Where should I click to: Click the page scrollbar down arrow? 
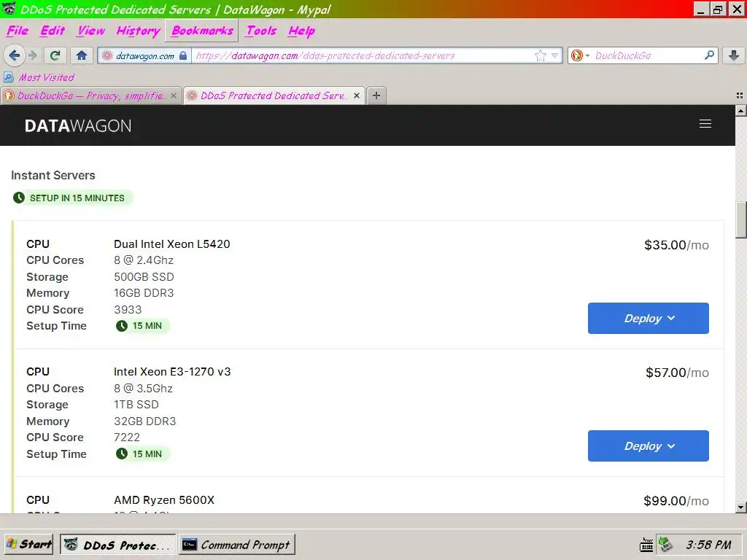[x=741, y=507]
